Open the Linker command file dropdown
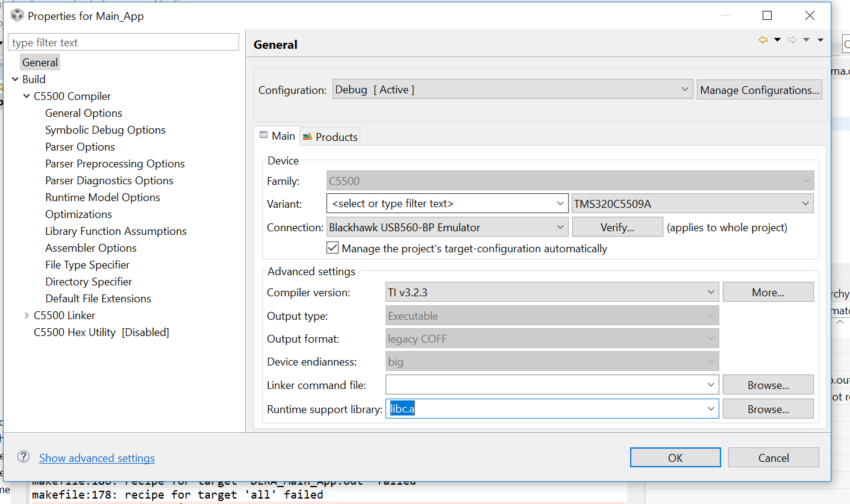 [x=711, y=385]
